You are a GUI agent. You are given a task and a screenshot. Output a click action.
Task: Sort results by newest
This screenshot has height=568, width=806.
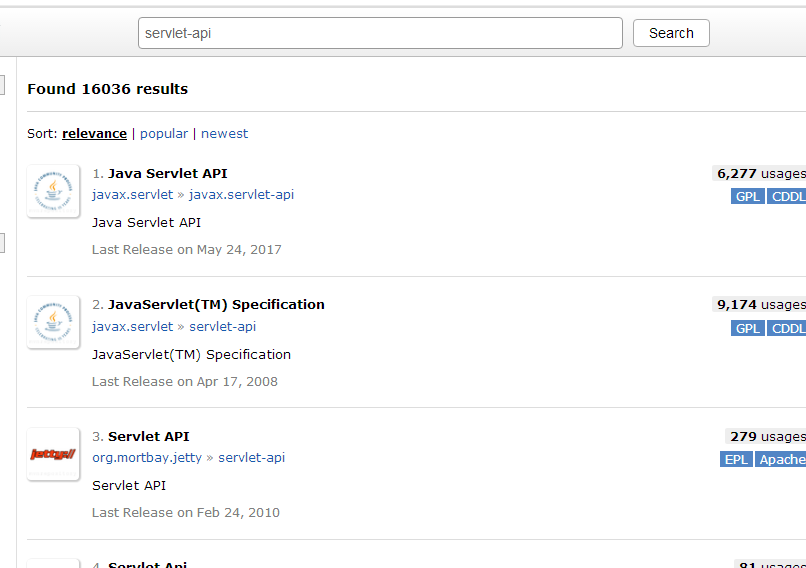[x=224, y=134]
